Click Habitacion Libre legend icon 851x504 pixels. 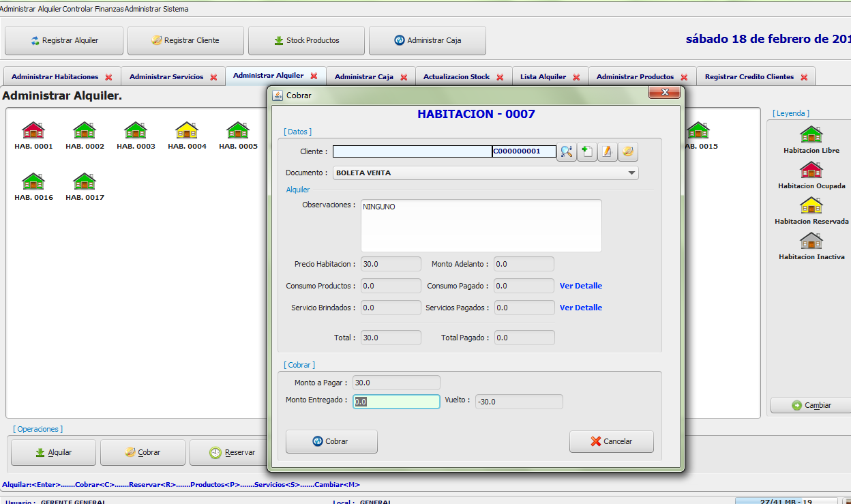click(x=811, y=134)
